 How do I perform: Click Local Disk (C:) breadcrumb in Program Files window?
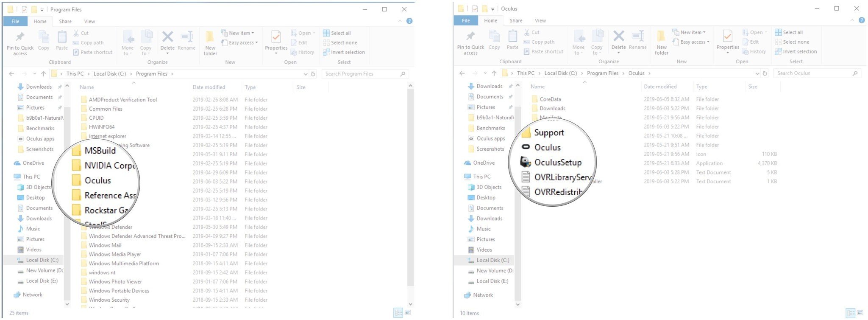pos(110,74)
